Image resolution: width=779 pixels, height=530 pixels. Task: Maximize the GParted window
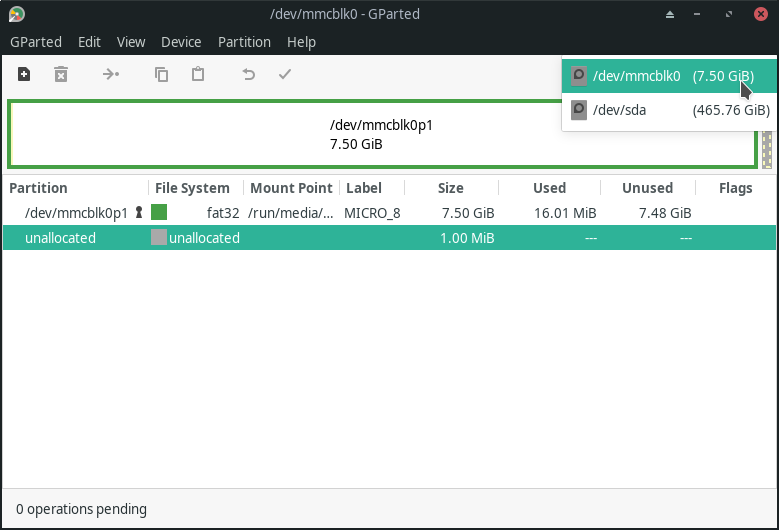pyautogui.click(x=729, y=14)
